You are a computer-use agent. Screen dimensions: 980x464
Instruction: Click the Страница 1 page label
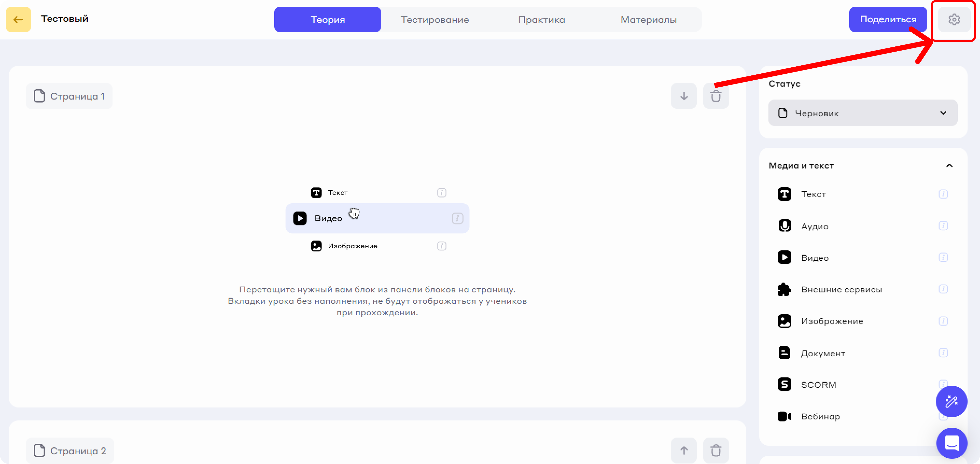click(69, 96)
